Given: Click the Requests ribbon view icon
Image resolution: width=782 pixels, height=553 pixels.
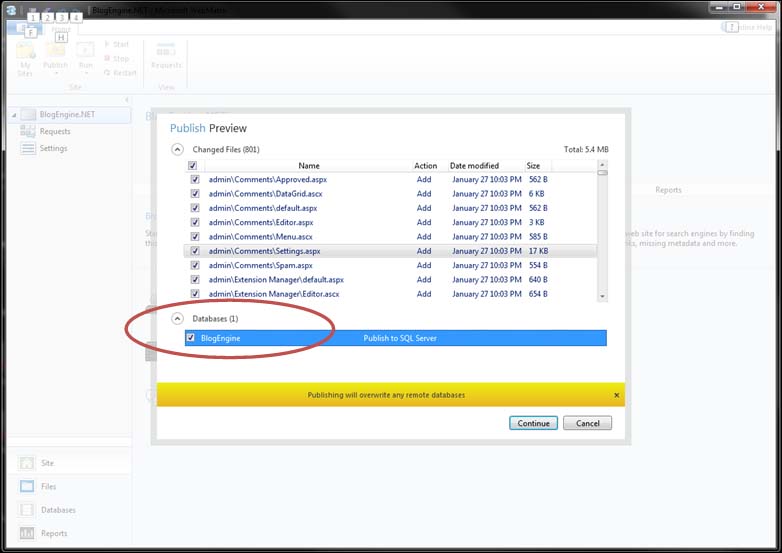Looking at the screenshot, I should point(166,51).
